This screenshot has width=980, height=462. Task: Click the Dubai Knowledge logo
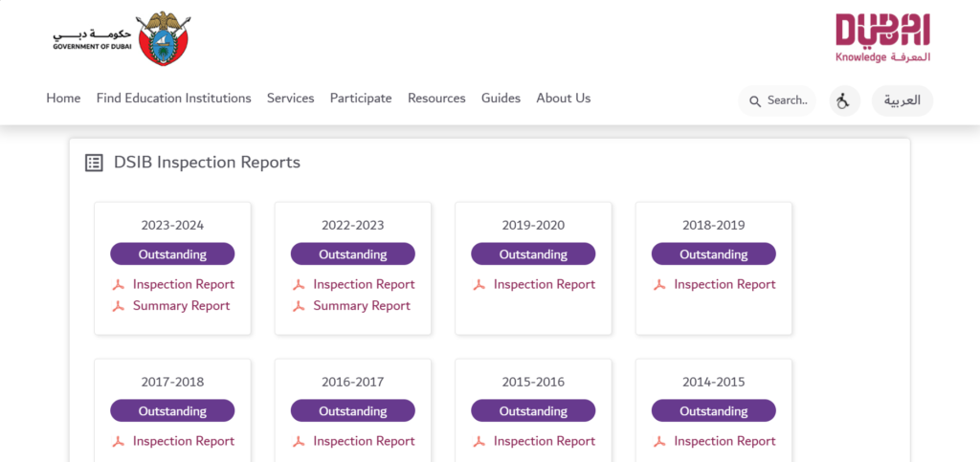coord(883,37)
